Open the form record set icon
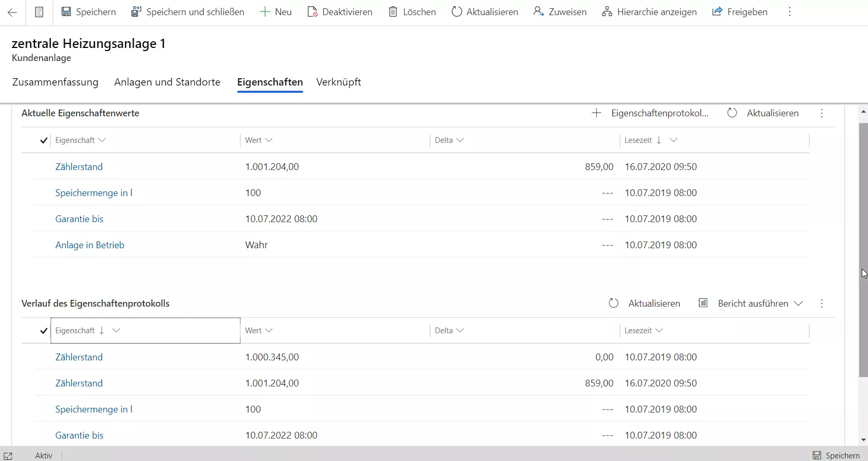Screen dimensions: 868x461 click(x=39, y=13)
